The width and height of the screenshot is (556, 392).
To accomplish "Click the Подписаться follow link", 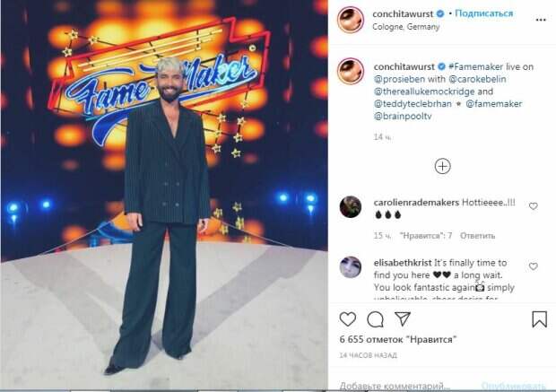I will [483, 13].
